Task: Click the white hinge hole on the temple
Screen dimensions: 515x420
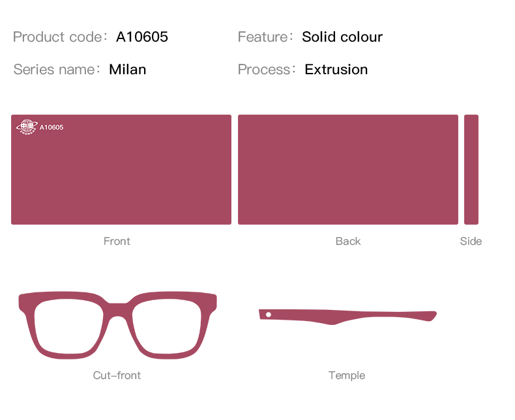Action: [268, 315]
